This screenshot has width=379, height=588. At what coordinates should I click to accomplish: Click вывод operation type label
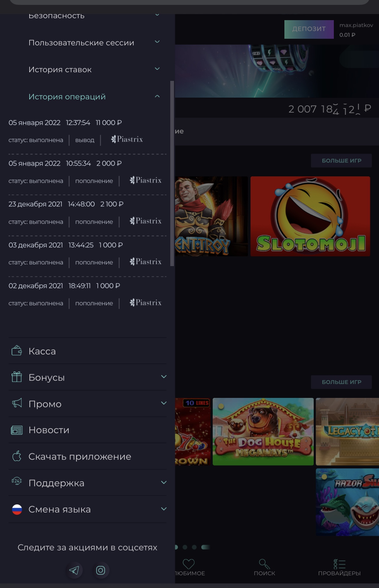[85, 140]
